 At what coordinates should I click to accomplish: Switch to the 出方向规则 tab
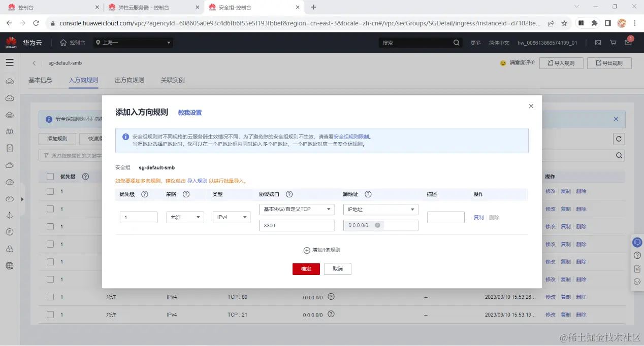[x=130, y=80]
